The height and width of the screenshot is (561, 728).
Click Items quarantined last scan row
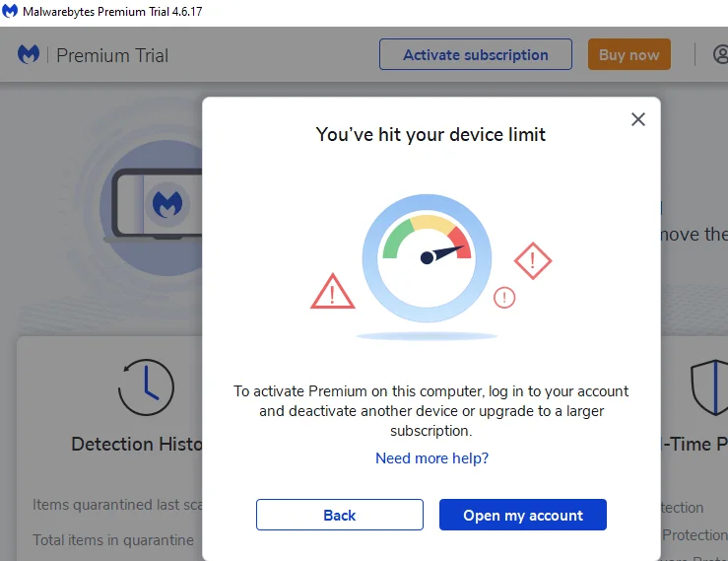point(117,505)
